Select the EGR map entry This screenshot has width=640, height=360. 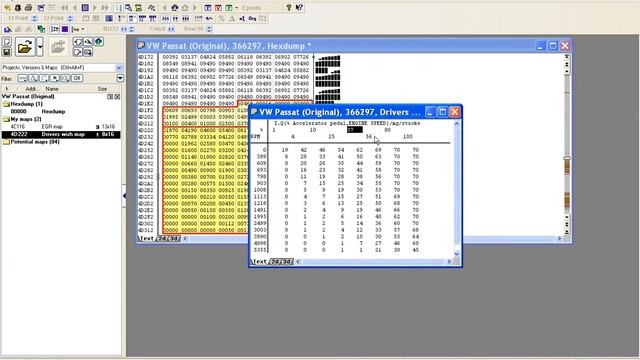pos(61,127)
